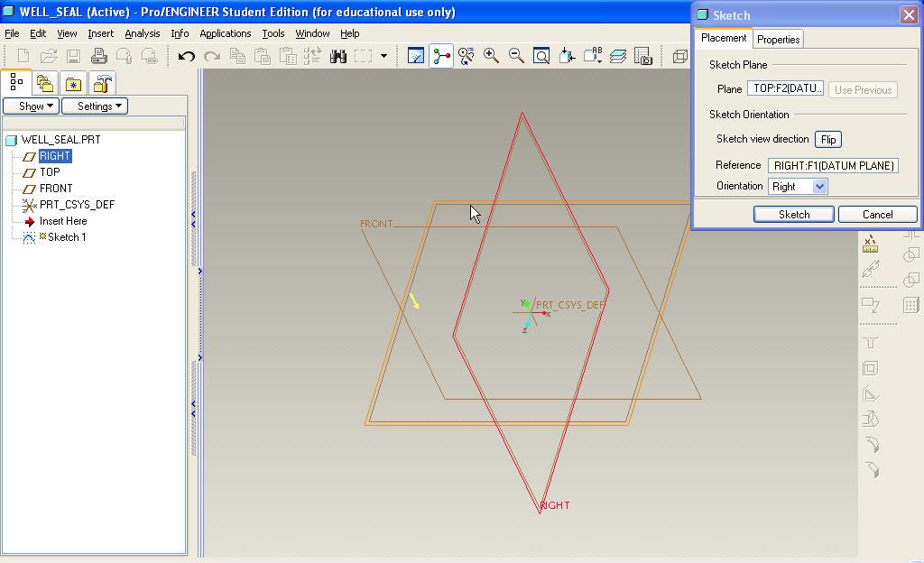Select WELL_SEAL.PRT in the model tree
This screenshot has width=924, height=563.
pos(60,140)
